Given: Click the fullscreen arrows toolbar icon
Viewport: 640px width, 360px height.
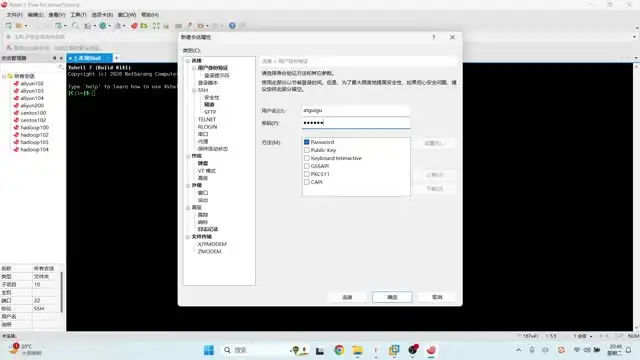Looking at the screenshot, I should click(156, 26).
